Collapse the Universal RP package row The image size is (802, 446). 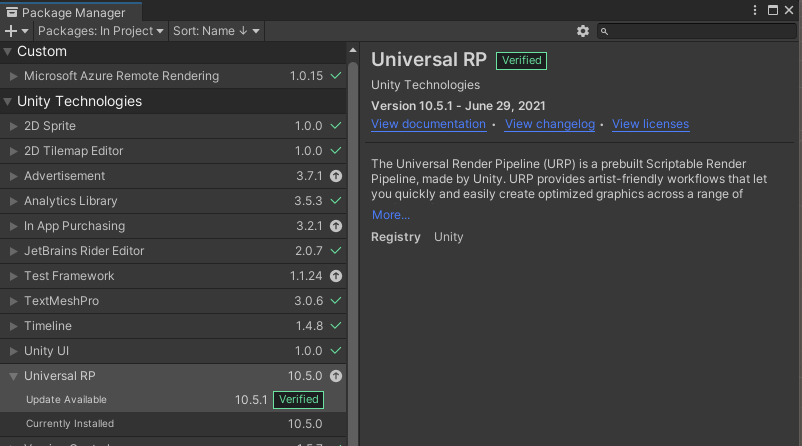pos(14,376)
